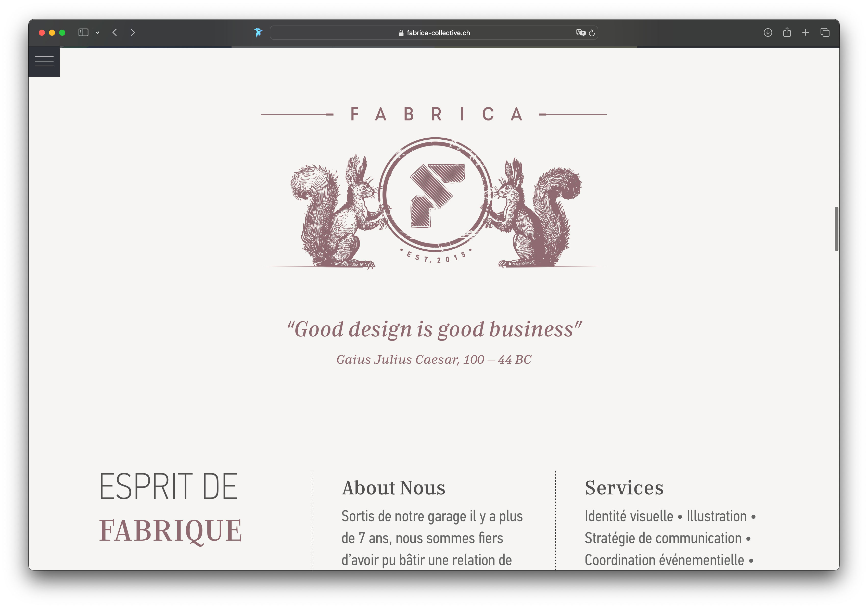Click the About Nous heading
Viewport: 868px width, 608px height.
[x=393, y=487]
